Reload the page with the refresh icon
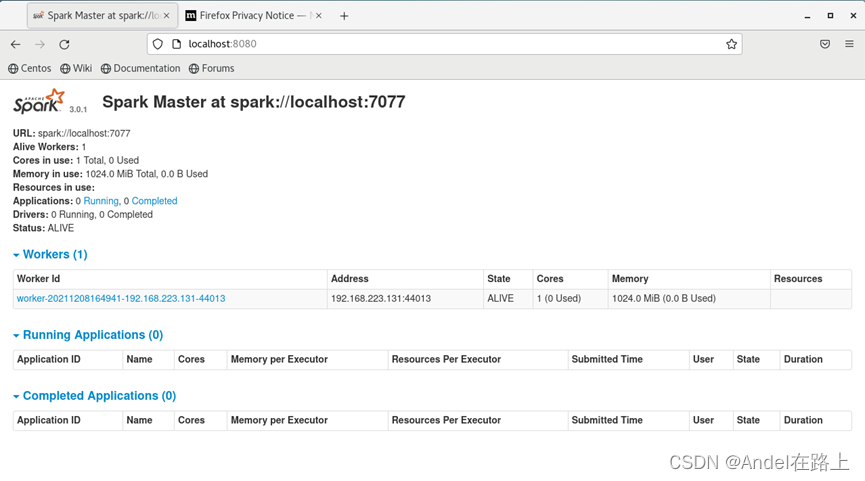Image resolution: width=865 pixels, height=481 pixels. point(65,44)
